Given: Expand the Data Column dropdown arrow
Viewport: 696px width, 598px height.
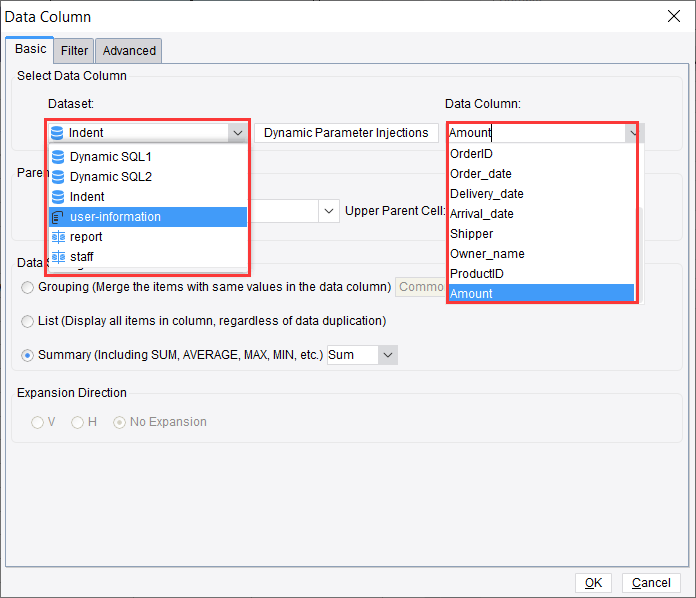Looking at the screenshot, I should (632, 132).
